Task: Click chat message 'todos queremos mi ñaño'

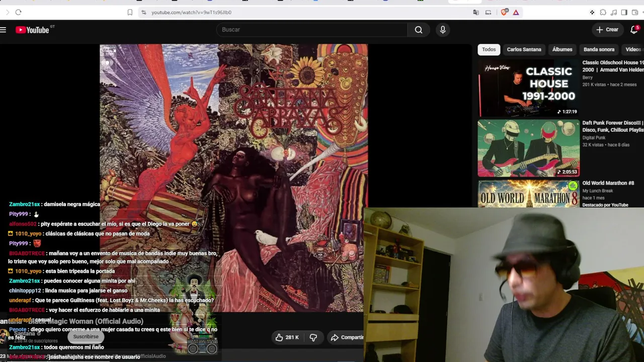Action: tap(74, 347)
